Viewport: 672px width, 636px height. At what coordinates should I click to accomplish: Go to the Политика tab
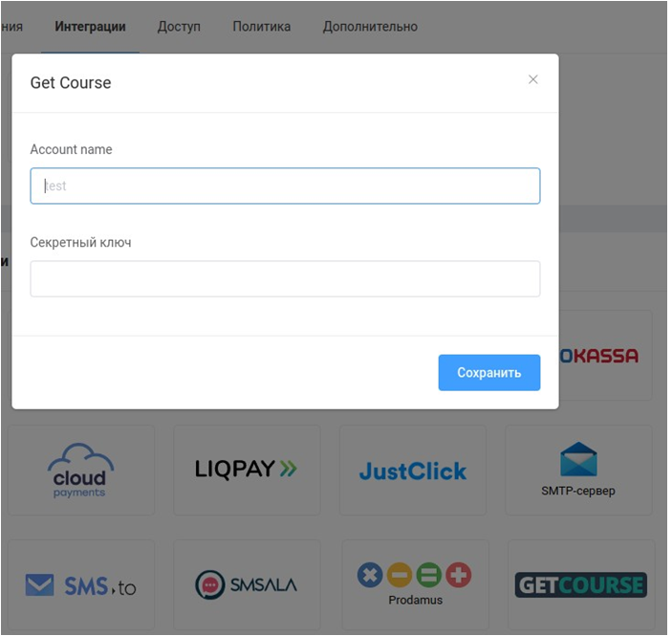[262, 27]
